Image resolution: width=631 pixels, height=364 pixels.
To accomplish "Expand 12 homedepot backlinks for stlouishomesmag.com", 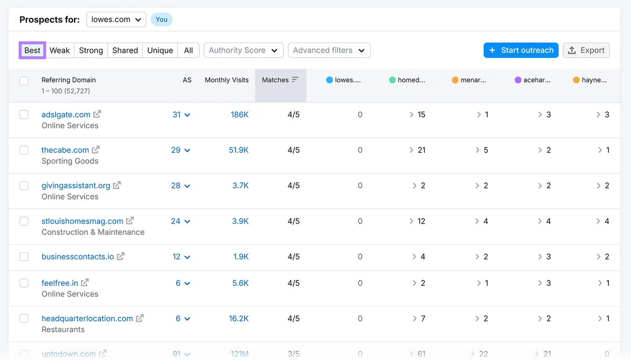I will [418, 221].
